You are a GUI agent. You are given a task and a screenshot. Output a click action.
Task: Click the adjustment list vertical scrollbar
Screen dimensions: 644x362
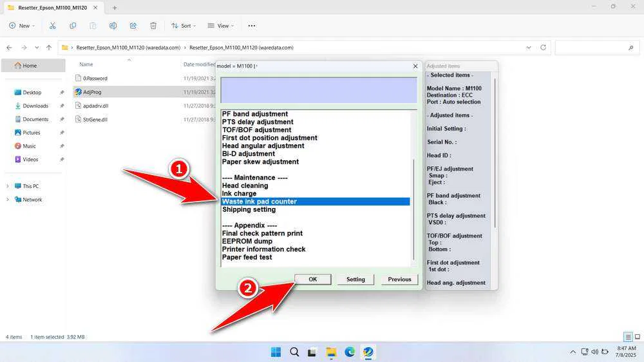coord(413,209)
